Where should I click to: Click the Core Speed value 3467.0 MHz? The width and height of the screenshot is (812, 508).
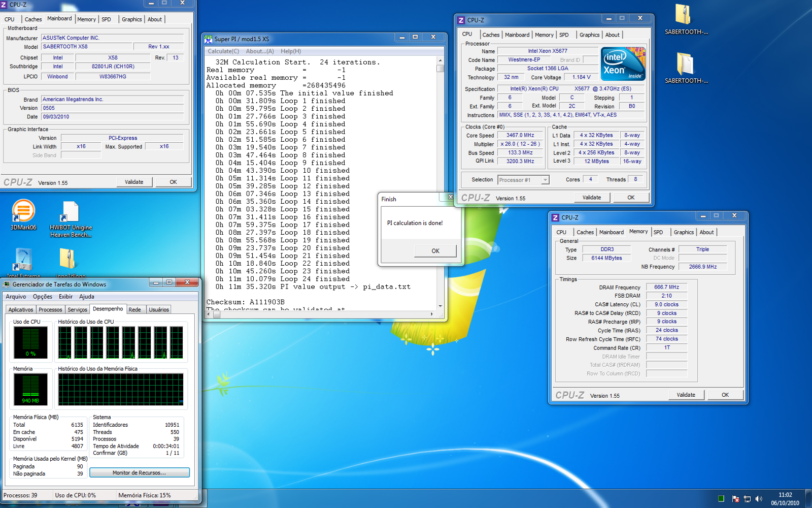(x=520, y=136)
